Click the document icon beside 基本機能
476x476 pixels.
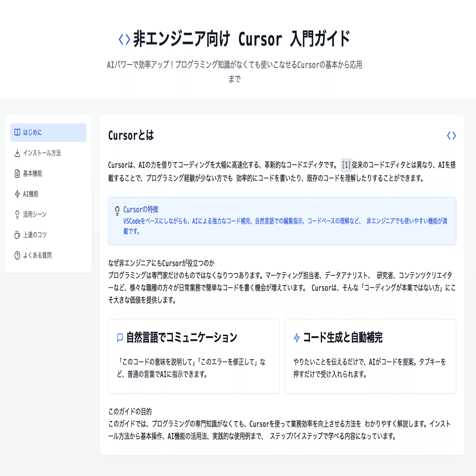coord(17,173)
